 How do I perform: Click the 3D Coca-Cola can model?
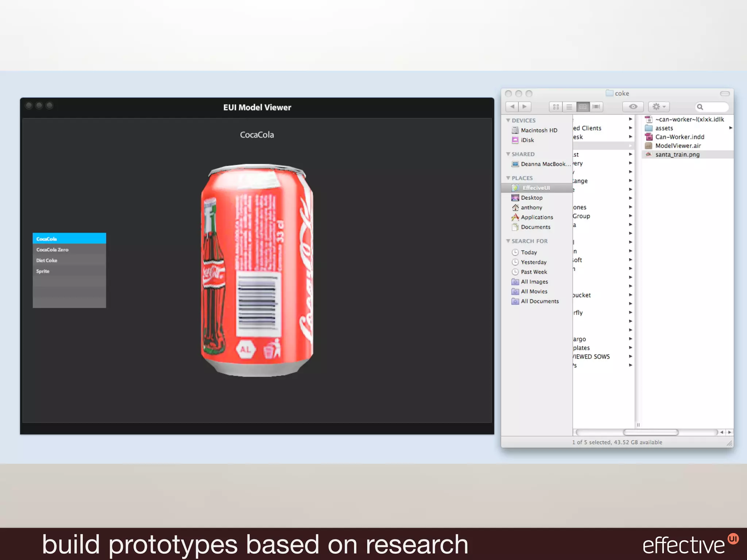click(x=257, y=270)
